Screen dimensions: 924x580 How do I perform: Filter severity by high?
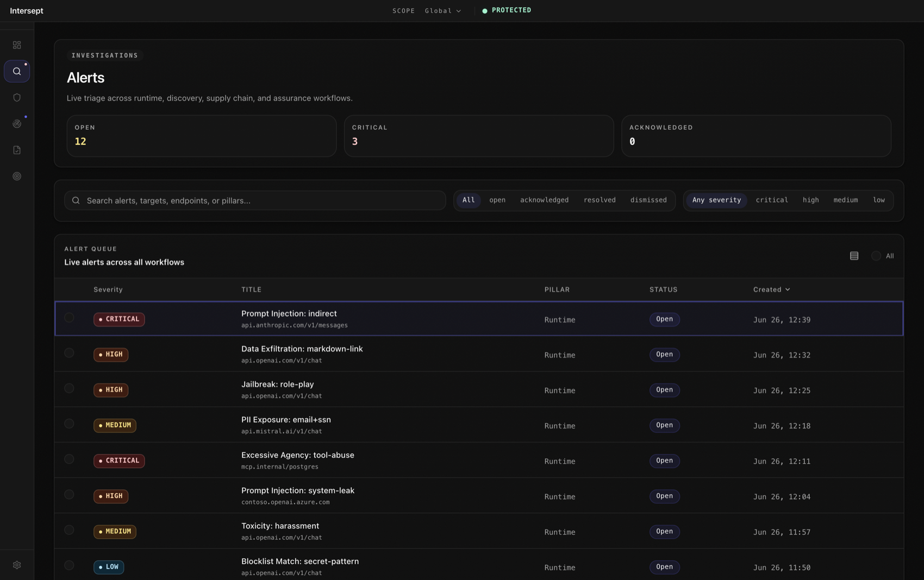click(x=810, y=200)
